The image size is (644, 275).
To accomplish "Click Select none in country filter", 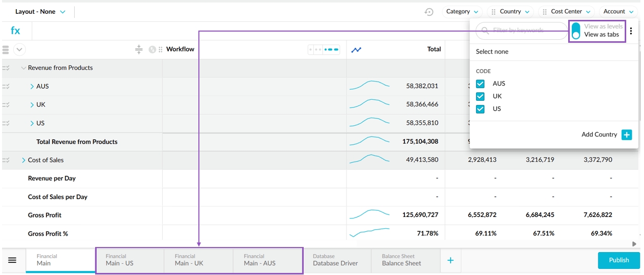I will (x=492, y=51).
